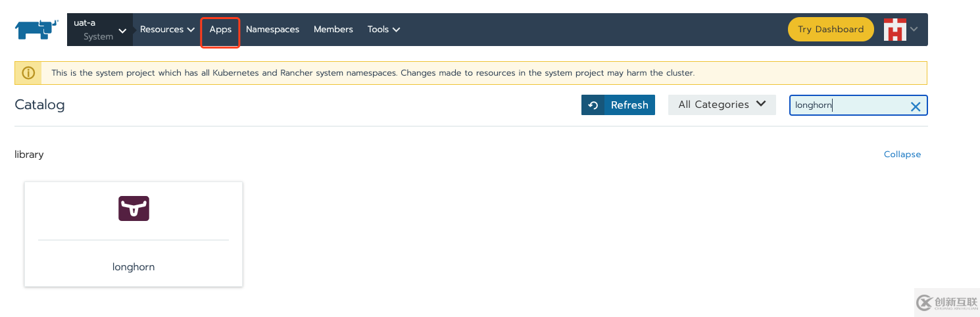Expand the Tools menu
Viewport: 980px width, 317px height.
pos(383,30)
